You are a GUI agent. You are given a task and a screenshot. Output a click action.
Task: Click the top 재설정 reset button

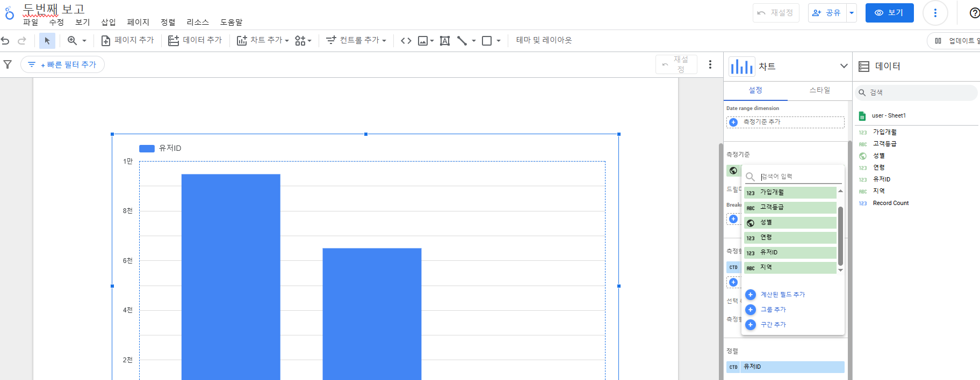(776, 13)
